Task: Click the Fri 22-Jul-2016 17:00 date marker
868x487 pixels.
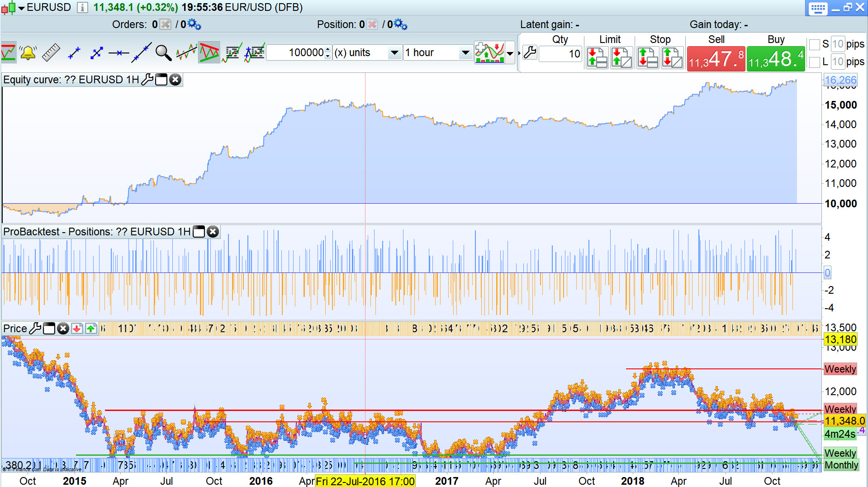Action: tap(365, 481)
